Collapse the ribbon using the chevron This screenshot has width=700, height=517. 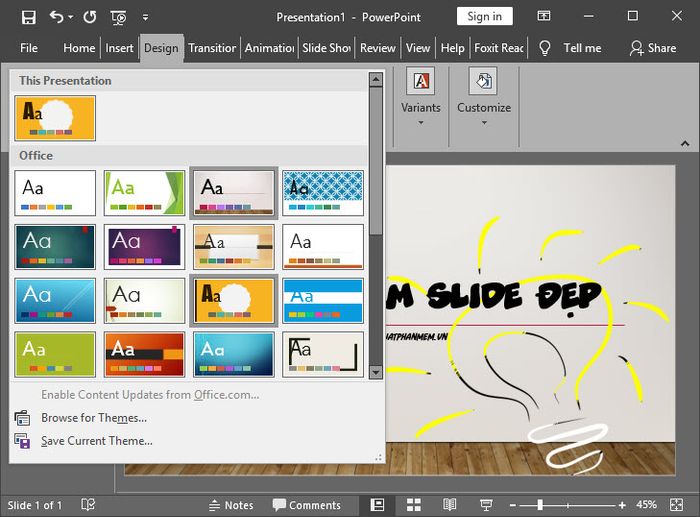coord(685,144)
